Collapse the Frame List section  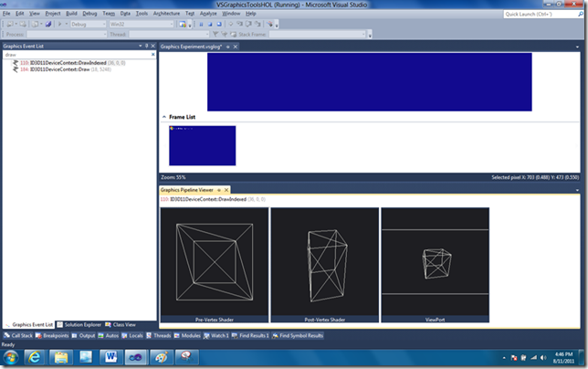[163, 117]
